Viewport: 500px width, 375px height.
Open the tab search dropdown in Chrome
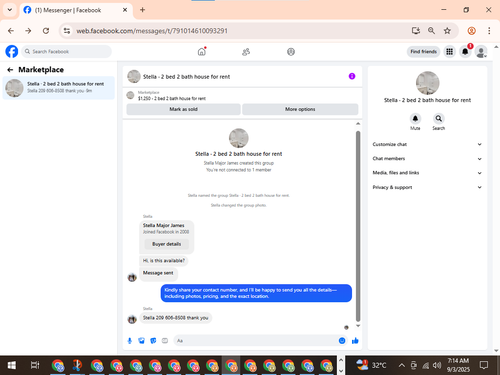(10, 10)
